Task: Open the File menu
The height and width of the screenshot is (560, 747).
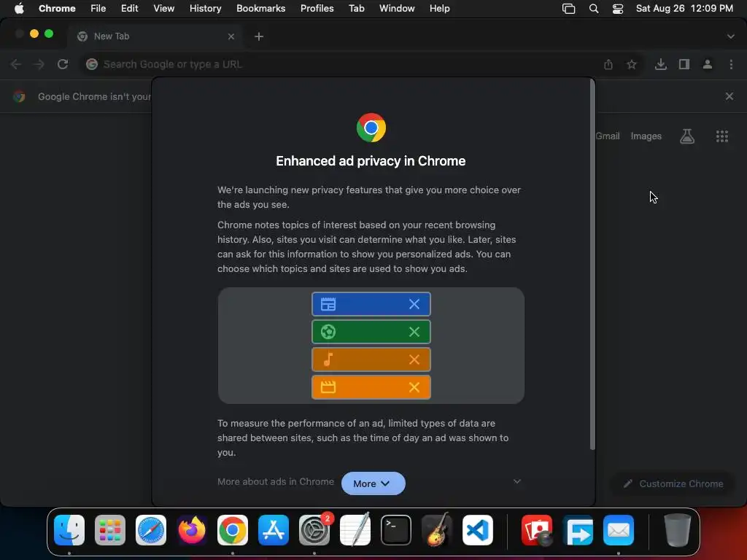Action: (x=98, y=8)
